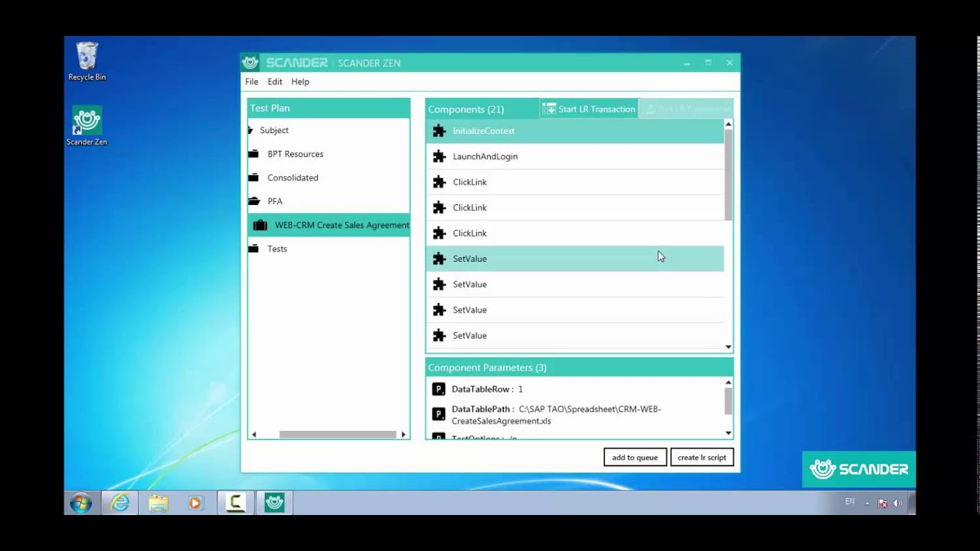Click the Test Plan horizontal scrollbar thumb

[x=338, y=435]
